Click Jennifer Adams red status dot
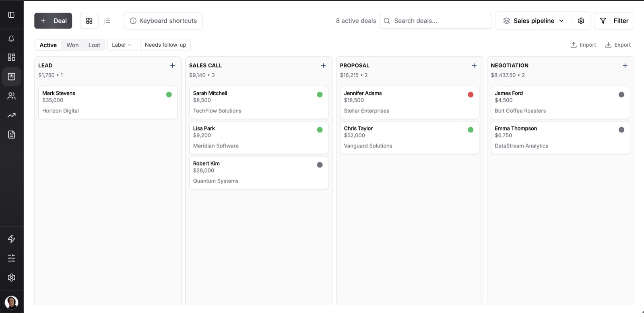This screenshot has height=313, width=644. click(471, 95)
